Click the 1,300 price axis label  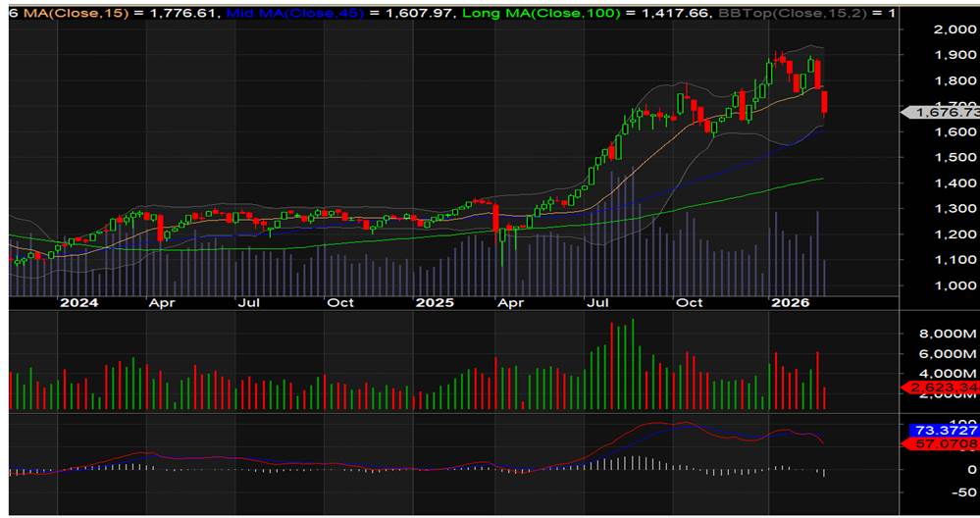(x=955, y=209)
